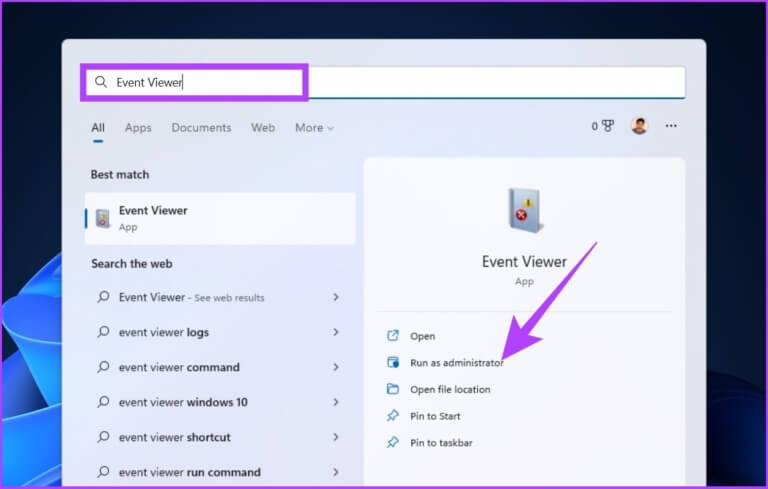Click the 'Best match' heading
Screen dimensions: 768x489
point(120,174)
